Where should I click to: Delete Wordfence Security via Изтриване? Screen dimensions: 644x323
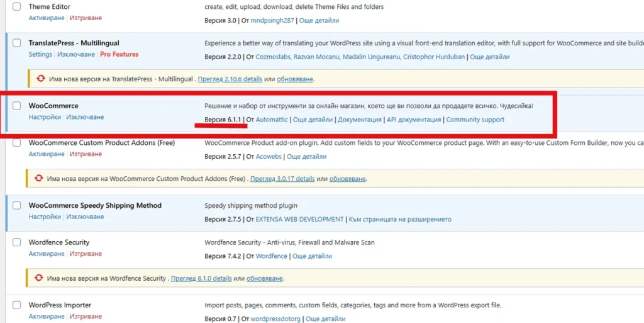(x=86, y=254)
